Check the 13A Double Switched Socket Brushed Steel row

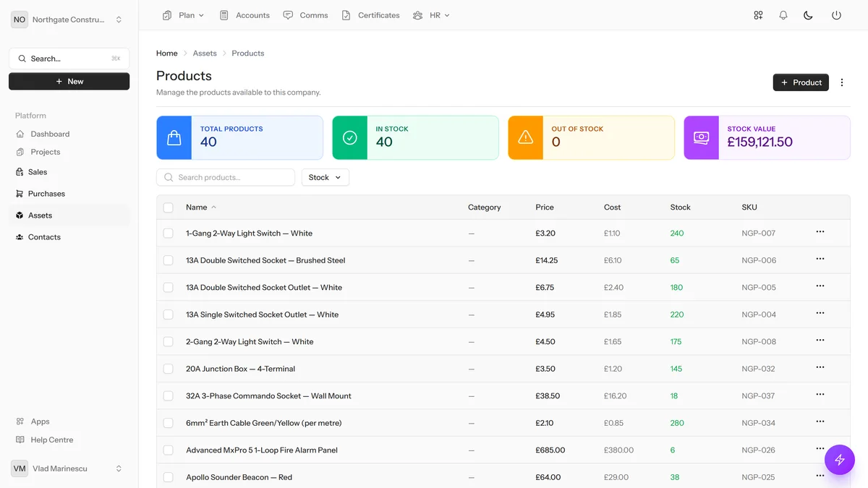(x=169, y=260)
